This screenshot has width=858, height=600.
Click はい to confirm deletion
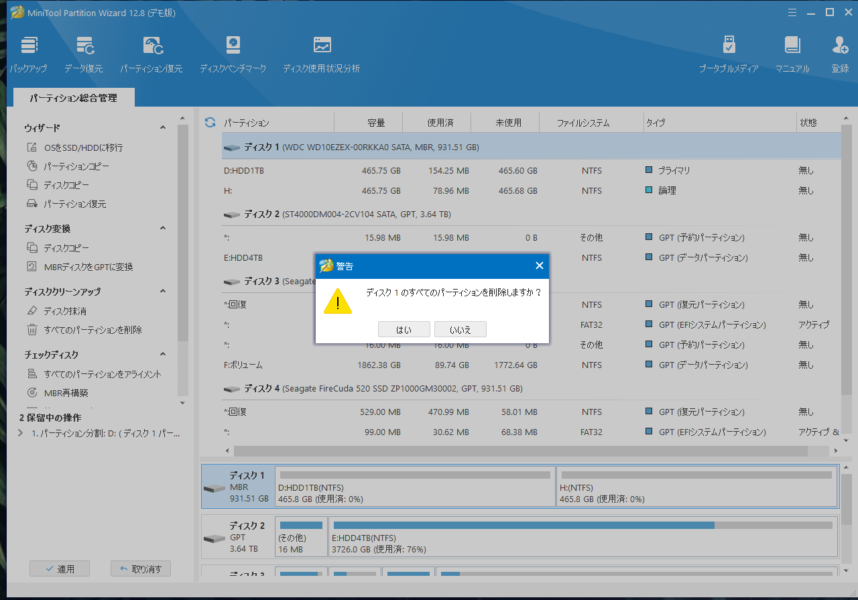(x=404, y=330)
